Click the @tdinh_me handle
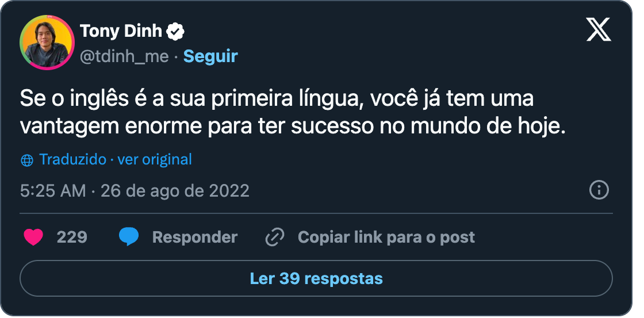The image size is (644, 318). pos(124,57)
